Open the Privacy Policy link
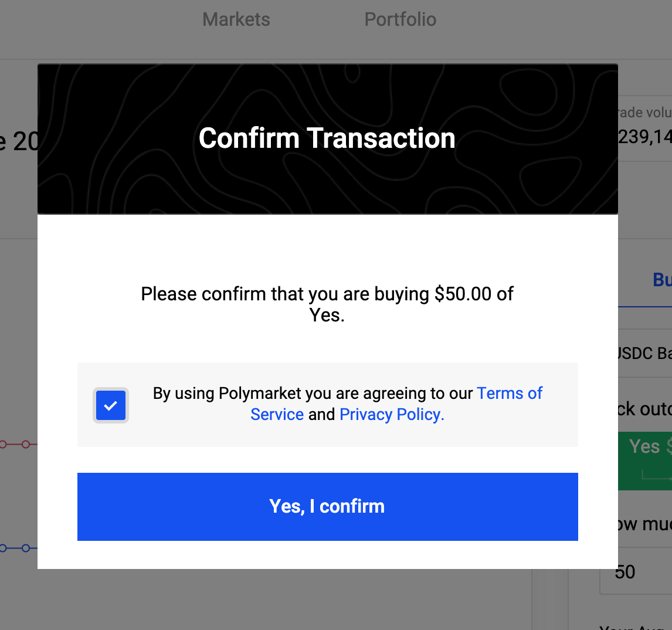 [392, 414]
